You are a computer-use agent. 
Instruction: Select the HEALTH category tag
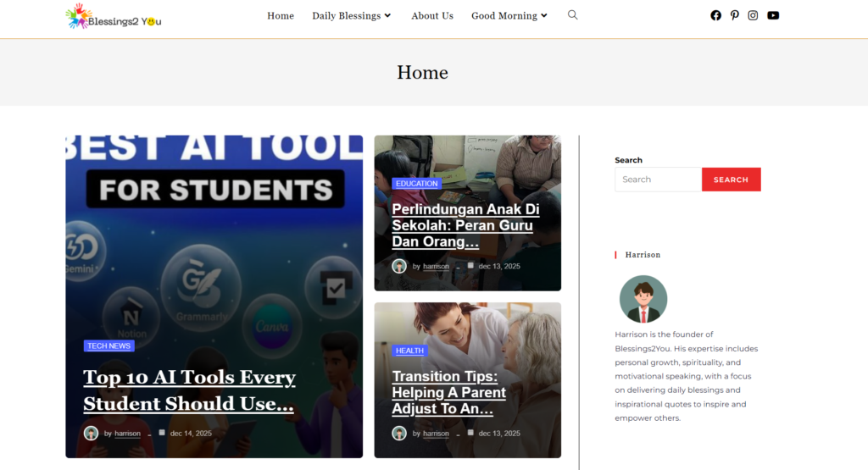click(x=409, y=351)
